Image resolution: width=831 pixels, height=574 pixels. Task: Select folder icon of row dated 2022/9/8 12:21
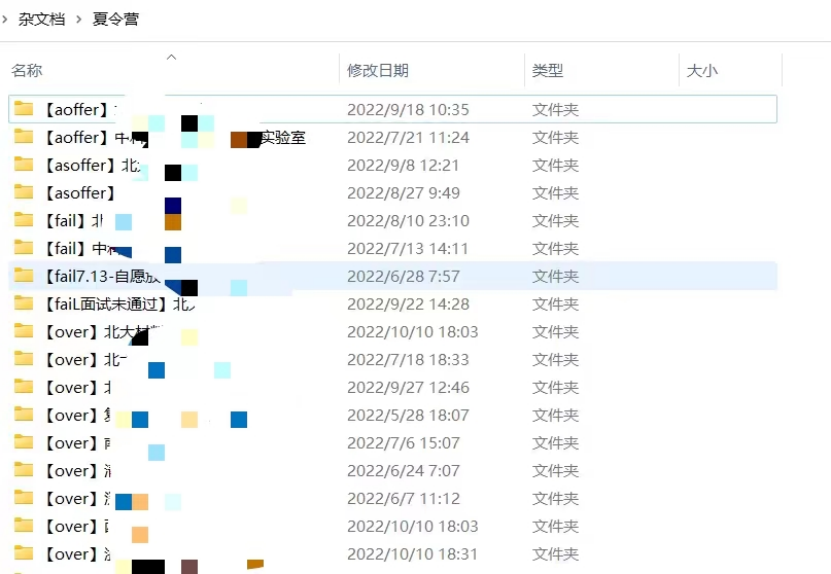[x=23, y=164]
